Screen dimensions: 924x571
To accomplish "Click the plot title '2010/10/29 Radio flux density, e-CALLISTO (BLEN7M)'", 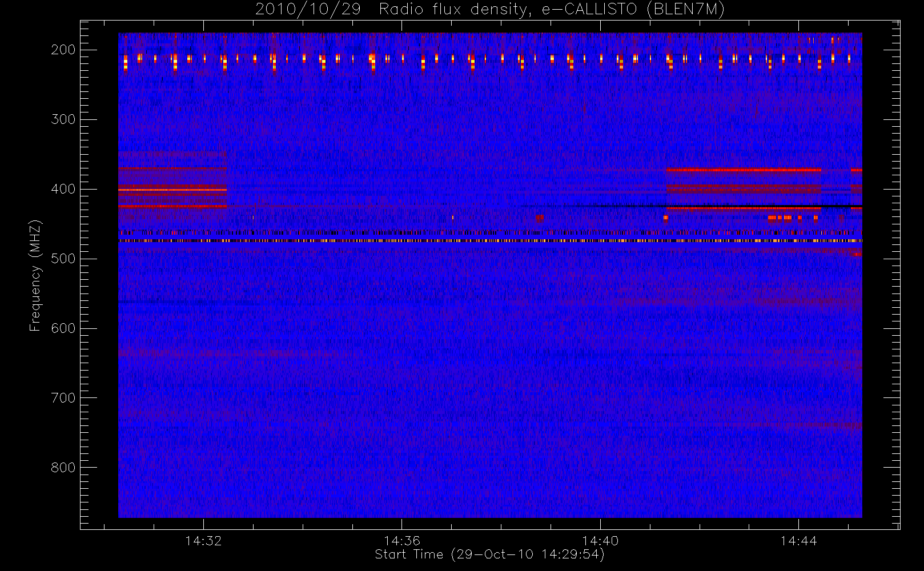I will click(489, 10).
